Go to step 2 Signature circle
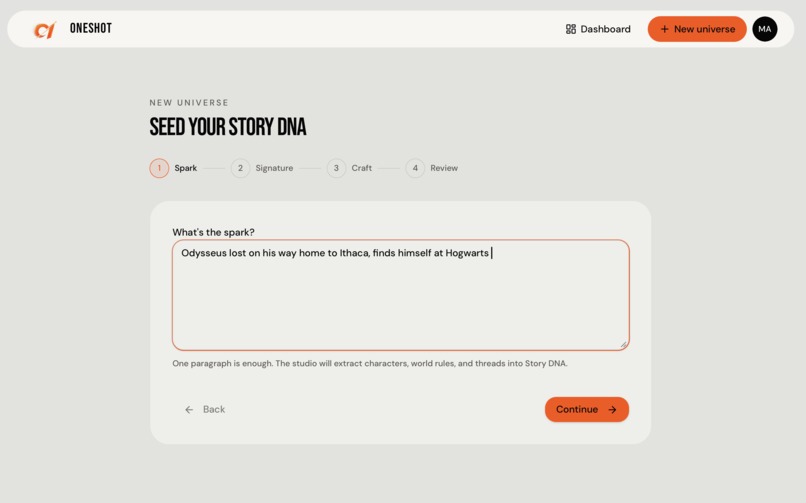The width and height of the screenshot is (806, 503). pos(240,168)
